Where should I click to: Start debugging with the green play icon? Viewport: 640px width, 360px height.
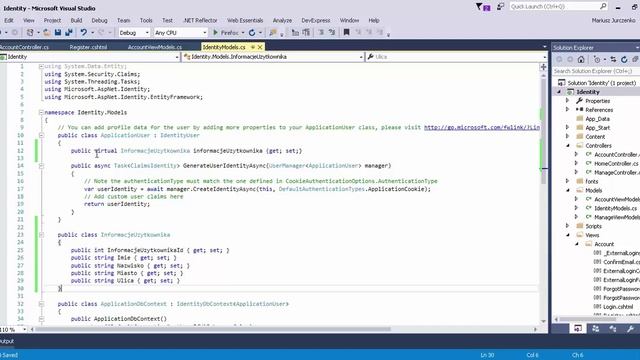point(216,33)
